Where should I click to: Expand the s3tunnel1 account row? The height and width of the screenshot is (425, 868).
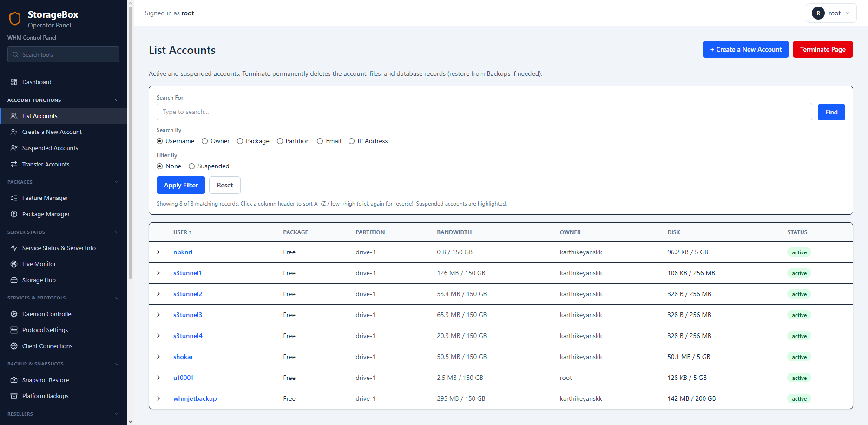(x=158, y=273)
